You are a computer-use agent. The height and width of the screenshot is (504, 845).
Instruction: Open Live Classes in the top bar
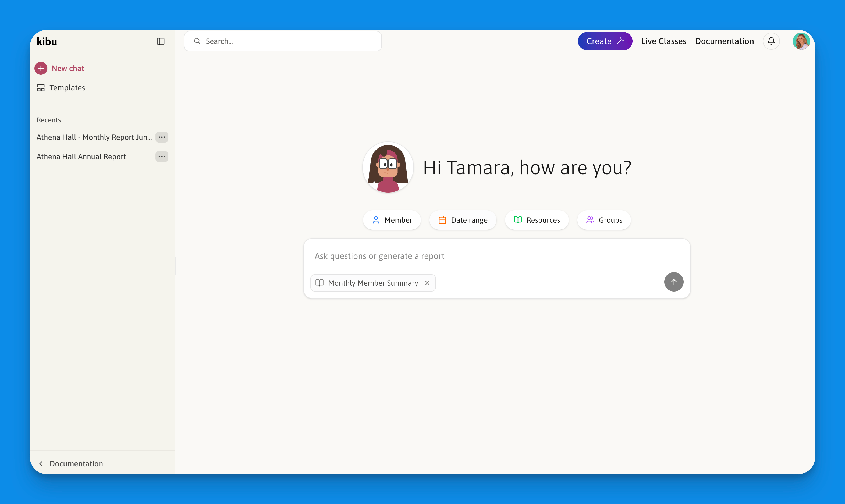tap(664, 41)
